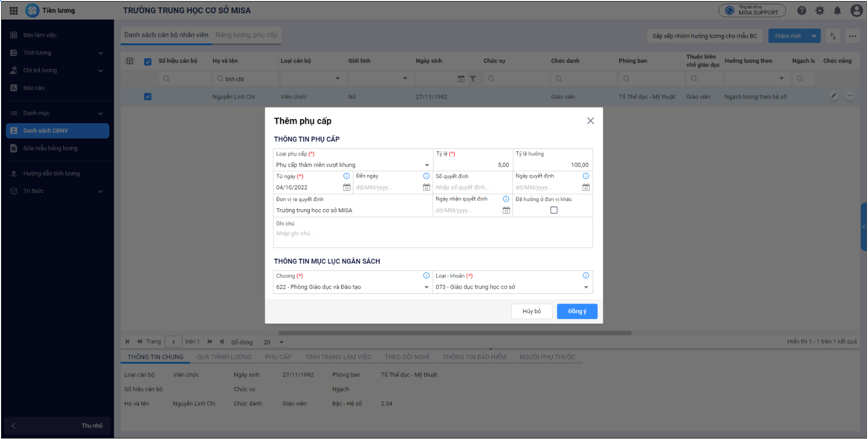
Task: Open the calendar for Ngày nhận quyết định
Action: pyautogui.click(x=506, y=210)
